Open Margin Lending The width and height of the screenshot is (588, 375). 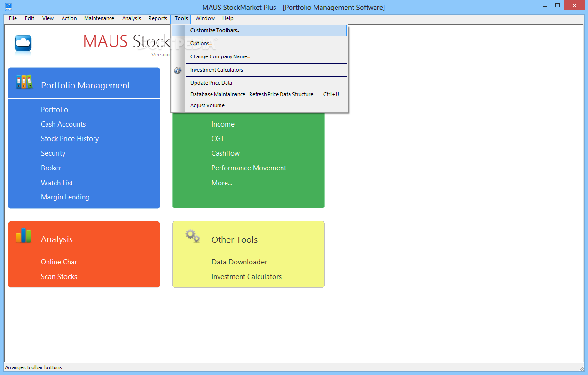[x=65, y=197]
